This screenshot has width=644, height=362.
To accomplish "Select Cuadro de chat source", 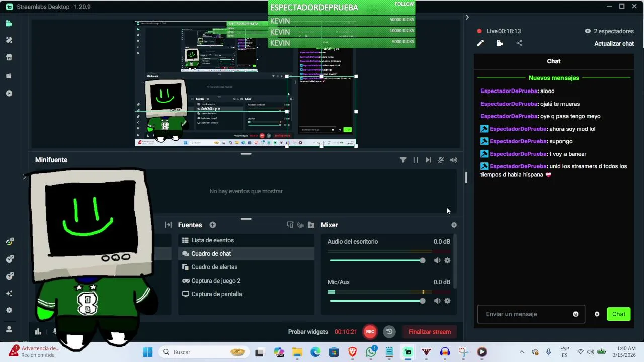I will coord(246,254).
